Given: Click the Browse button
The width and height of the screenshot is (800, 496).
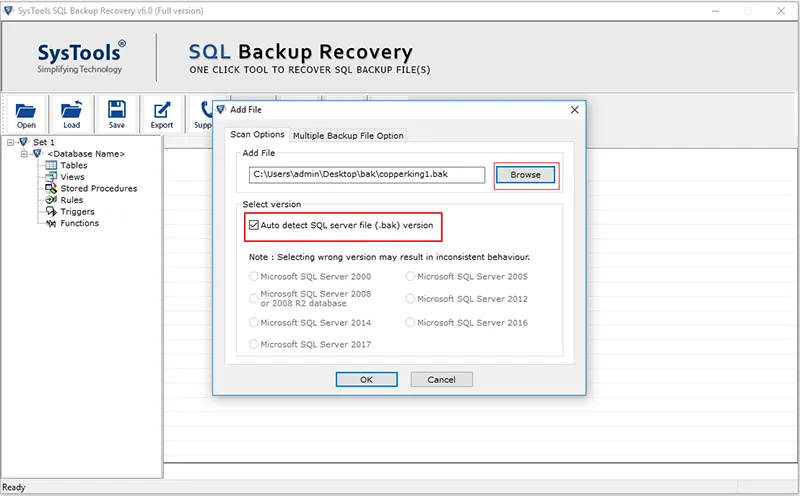Looking at the screenshot, I should [526, 175].
